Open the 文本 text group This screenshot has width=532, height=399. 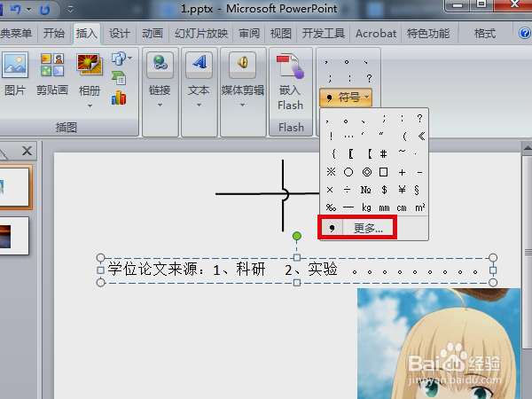point(199,80)
